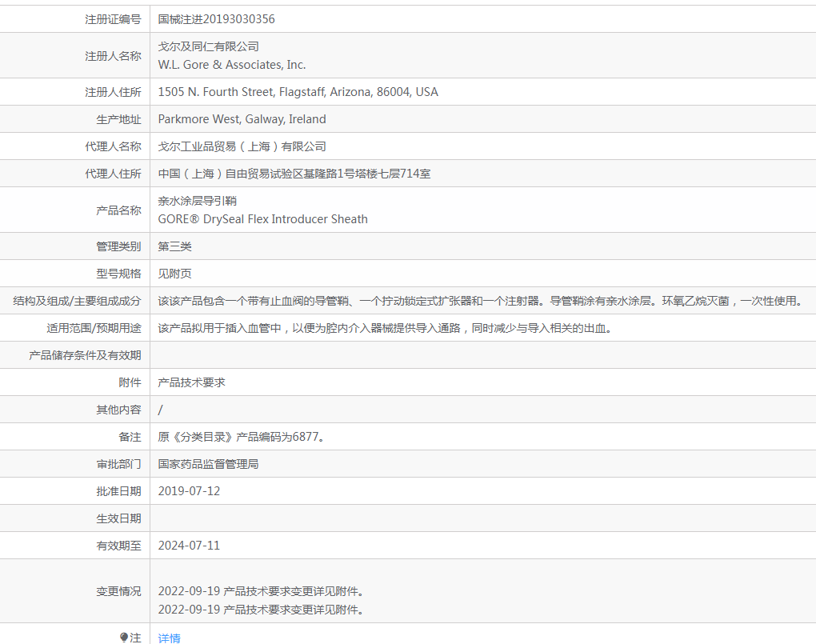The height and width of the screenshot is (644, 816).
Task: Click the 产品储存条件及有效期 label
Action: coord(85,355)
